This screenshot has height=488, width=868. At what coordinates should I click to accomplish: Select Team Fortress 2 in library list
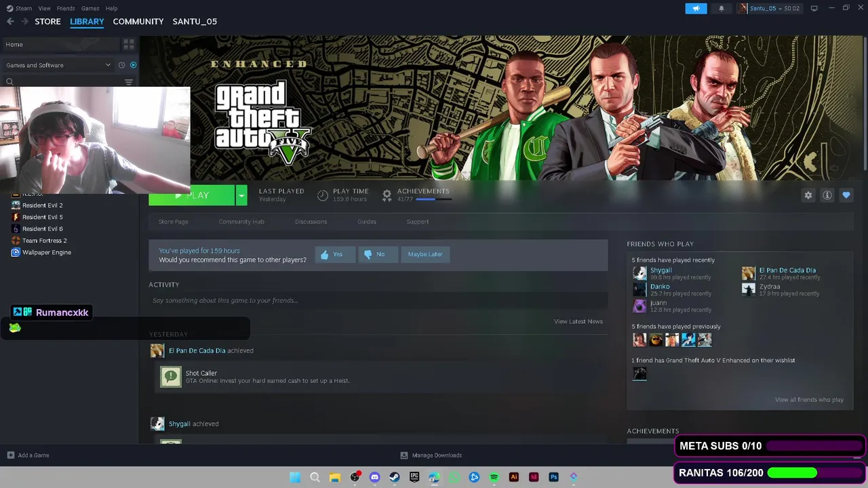[x=44, y=241]
